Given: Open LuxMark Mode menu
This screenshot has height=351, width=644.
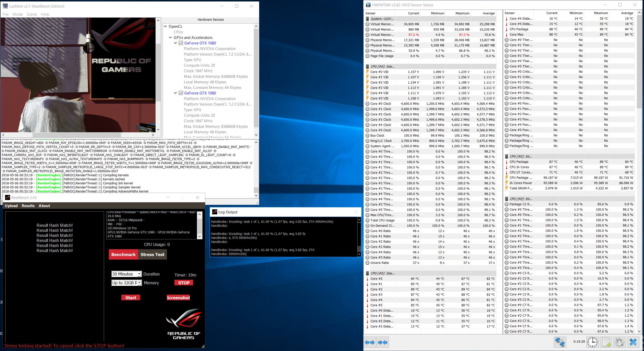Looking at the screenshot, I should tap(18, 14).
